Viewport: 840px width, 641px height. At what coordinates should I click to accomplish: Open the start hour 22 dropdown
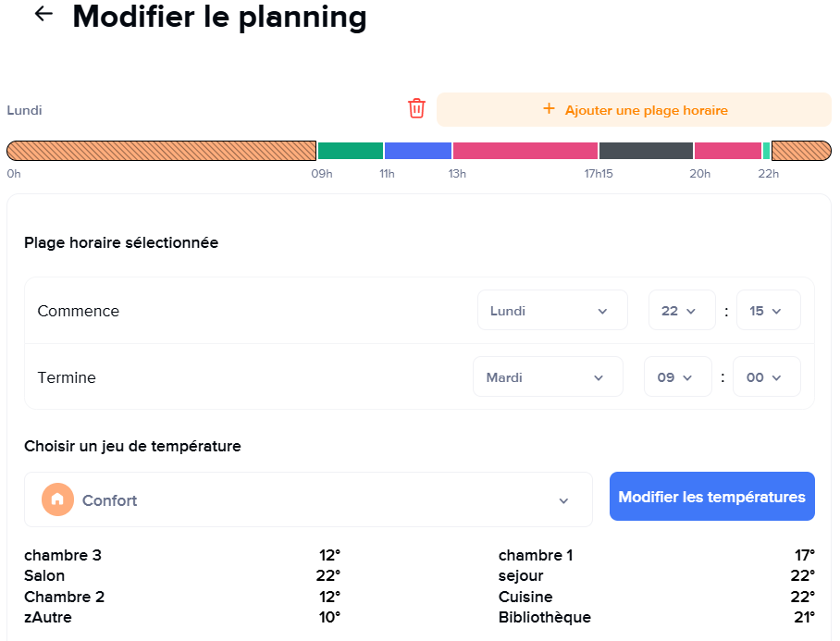pyautogui.click(x=681, y=311)
